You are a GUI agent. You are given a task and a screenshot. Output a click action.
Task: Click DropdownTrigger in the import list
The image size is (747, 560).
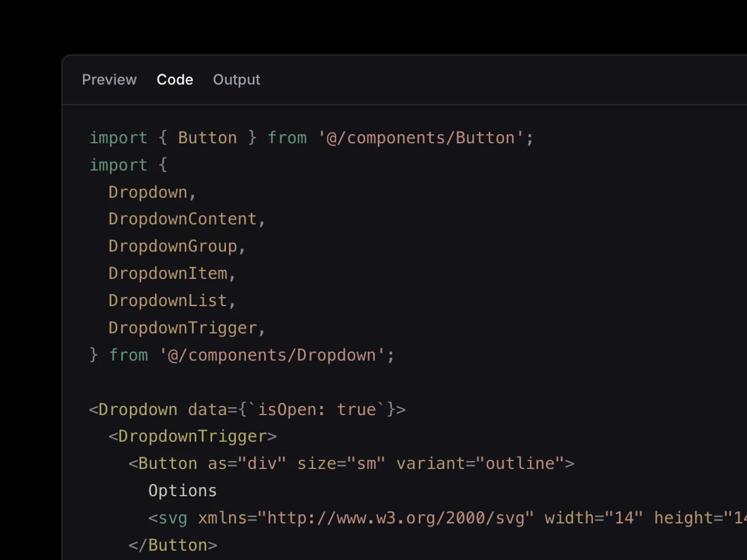[x=182, y=328]
